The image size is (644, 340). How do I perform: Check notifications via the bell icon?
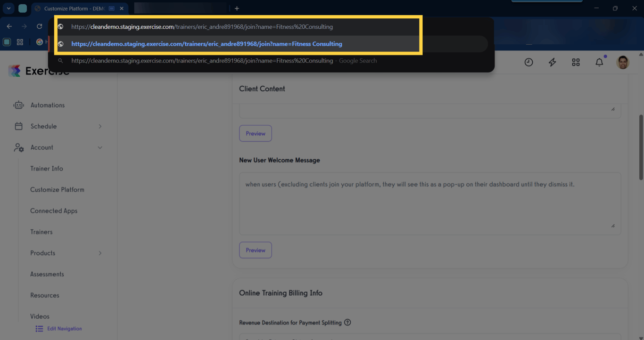(599, 62)
